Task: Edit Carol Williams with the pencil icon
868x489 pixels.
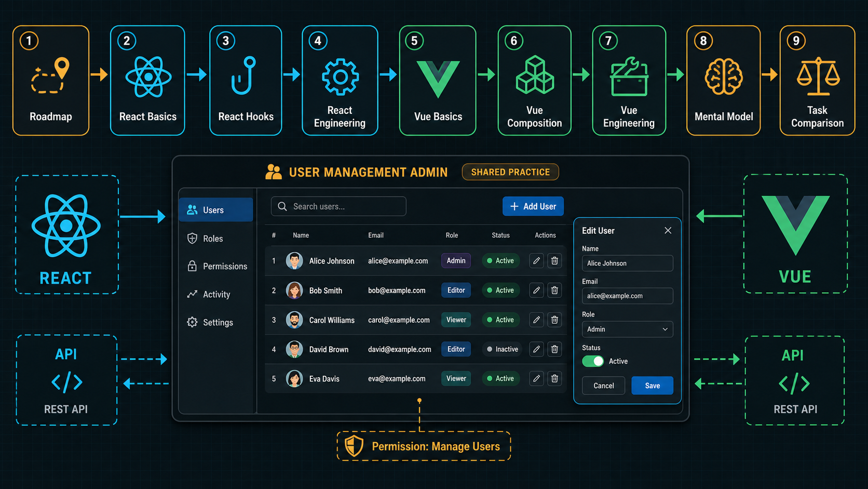Action: (x=536, y=320)
